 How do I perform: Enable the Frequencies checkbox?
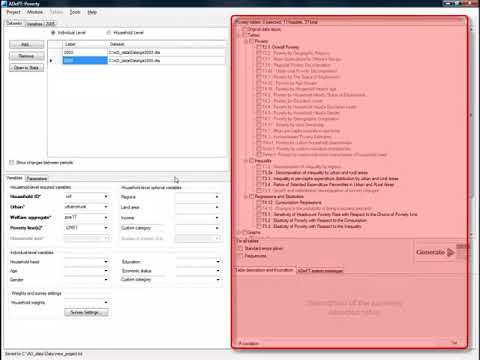tap(240, 256)
